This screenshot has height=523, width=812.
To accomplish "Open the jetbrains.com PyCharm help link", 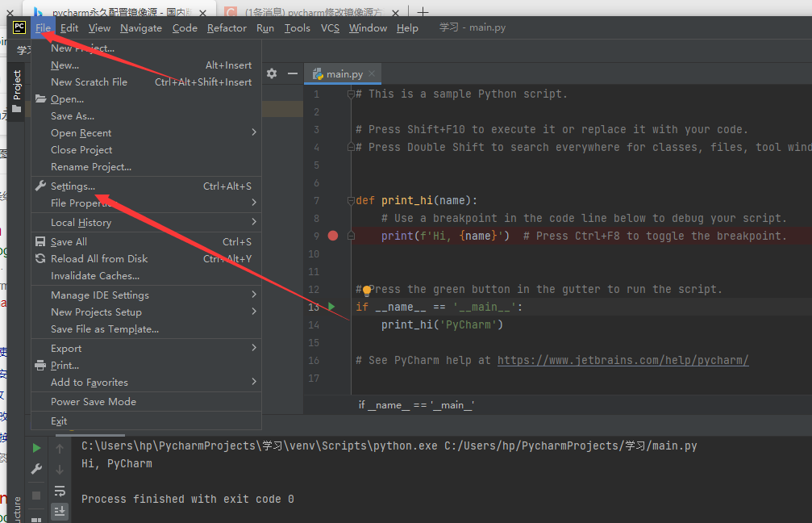I will coord(623,360).
